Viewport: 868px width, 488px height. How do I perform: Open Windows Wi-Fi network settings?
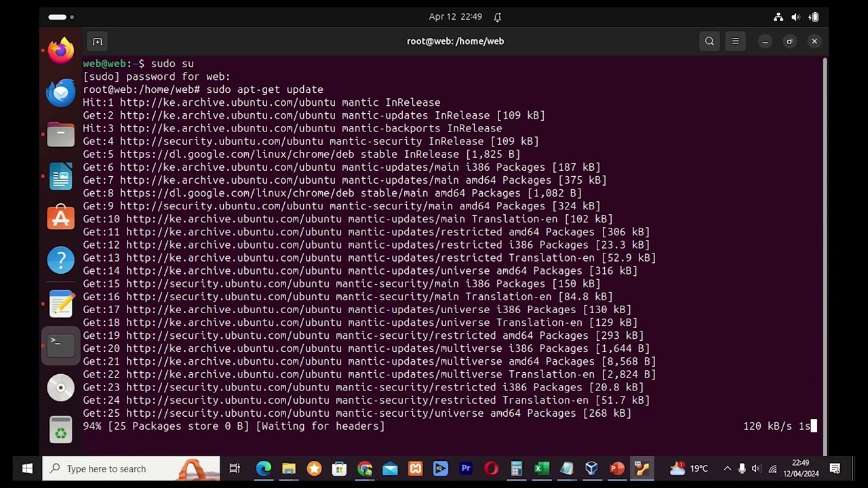772,468
